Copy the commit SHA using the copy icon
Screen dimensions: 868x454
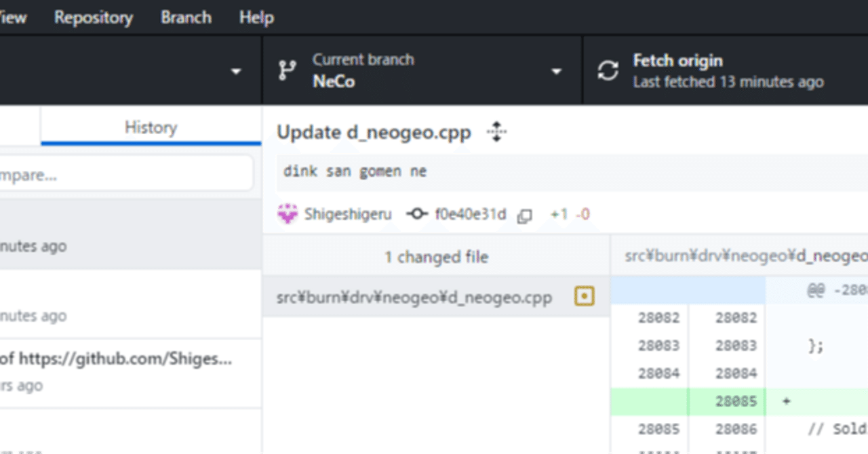[x=526, y=214]
